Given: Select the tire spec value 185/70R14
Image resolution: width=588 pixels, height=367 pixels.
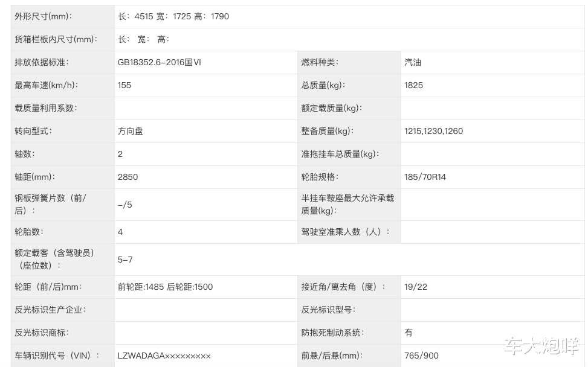Looking at the screenshot, I should (x=425, y=177).
